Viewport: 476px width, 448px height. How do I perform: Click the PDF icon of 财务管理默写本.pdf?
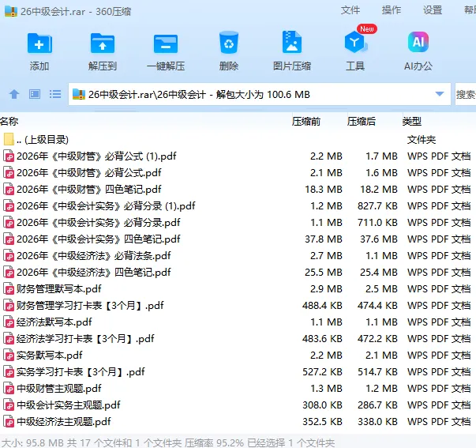click(9, 289)
